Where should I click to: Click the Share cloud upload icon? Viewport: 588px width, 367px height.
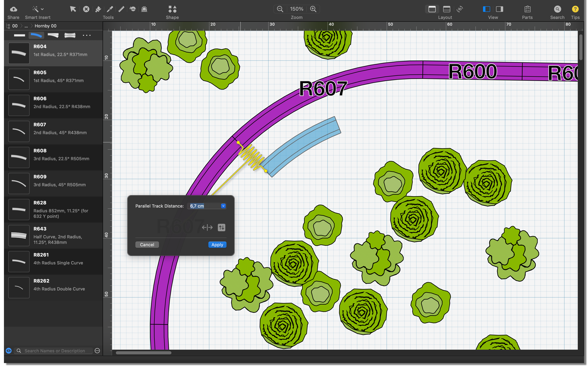13,9
